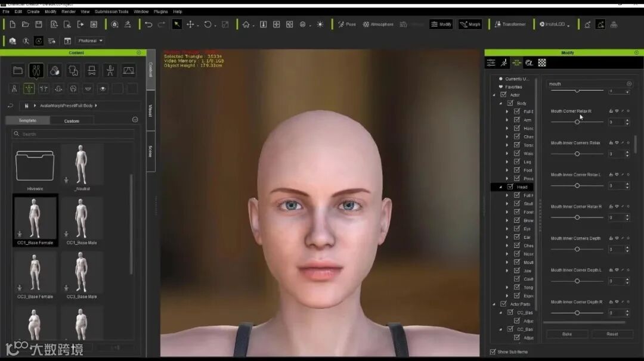644x361 pixels.
Task: Click the sun lighting icon in toolbar
Action: [x=320, y=24]
